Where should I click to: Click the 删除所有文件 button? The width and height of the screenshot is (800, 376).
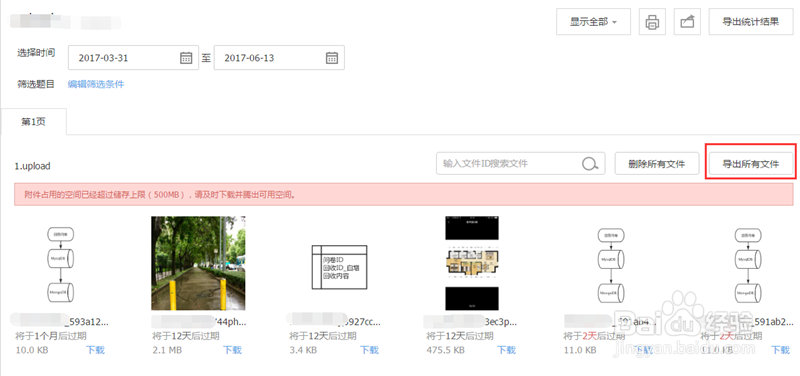tap(657, 164)
